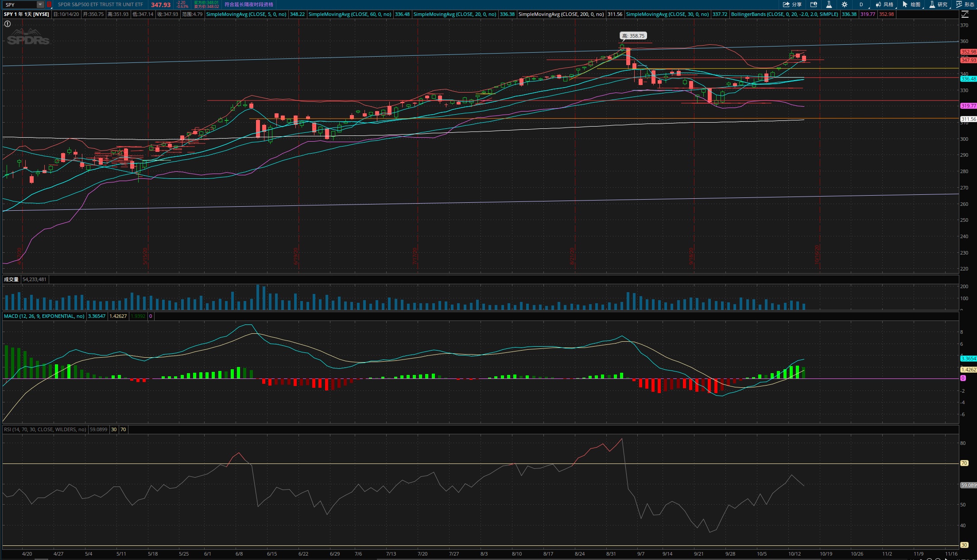Click the 6/8 date on the time axis
This screenshot has height=560, width=977.
[x=239, y=554]
